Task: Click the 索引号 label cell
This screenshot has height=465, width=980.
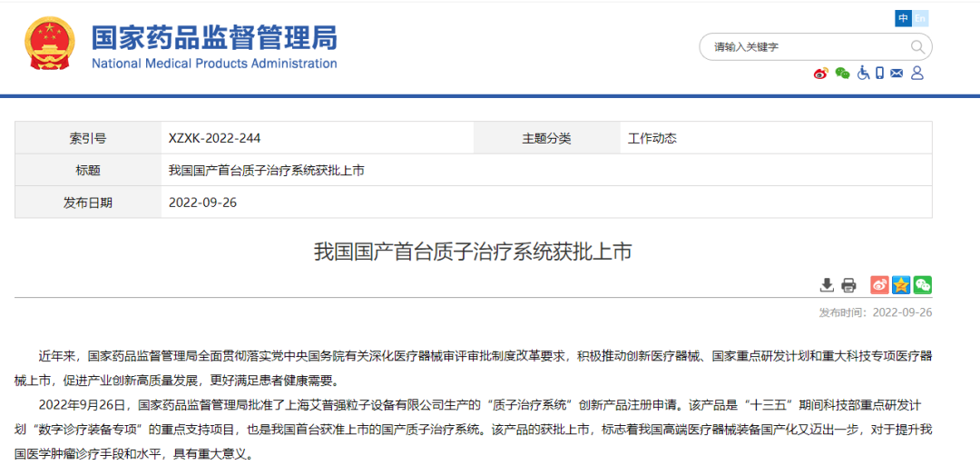Action: point(88,138)
